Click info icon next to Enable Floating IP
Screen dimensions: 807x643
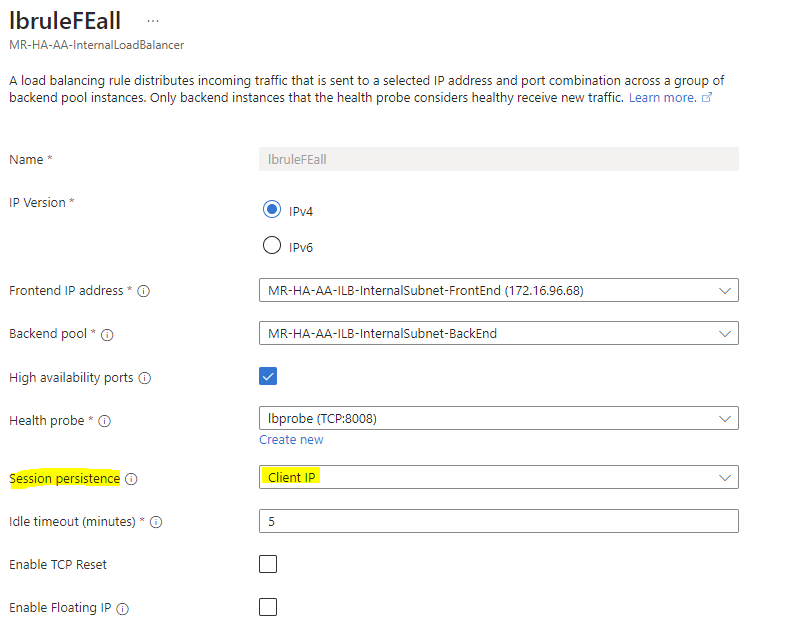(123, 608)
